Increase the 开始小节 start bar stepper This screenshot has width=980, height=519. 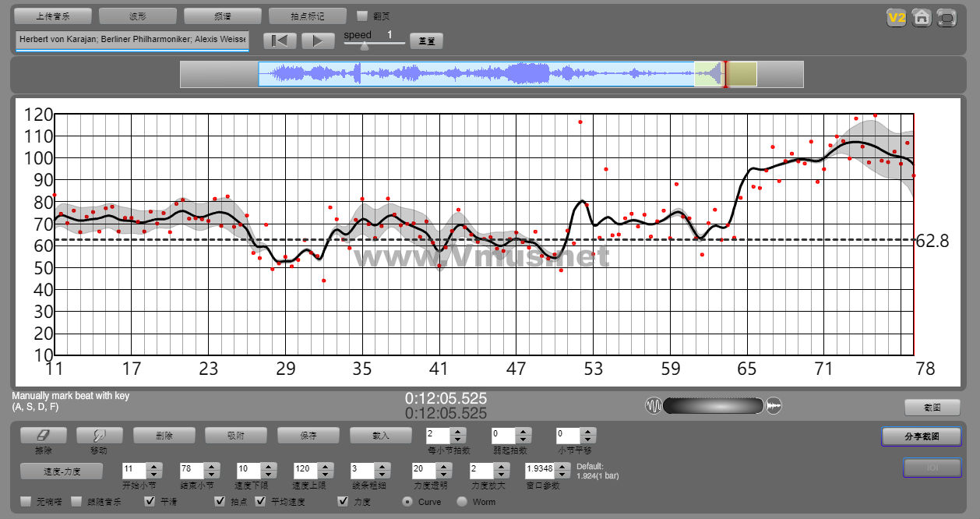click(x=153, y=467)
